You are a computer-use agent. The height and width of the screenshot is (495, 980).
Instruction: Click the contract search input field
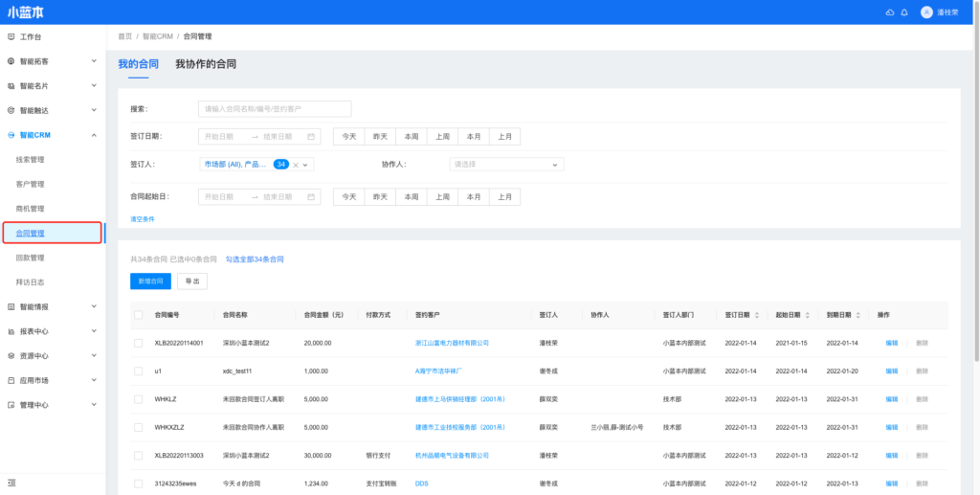275,109
